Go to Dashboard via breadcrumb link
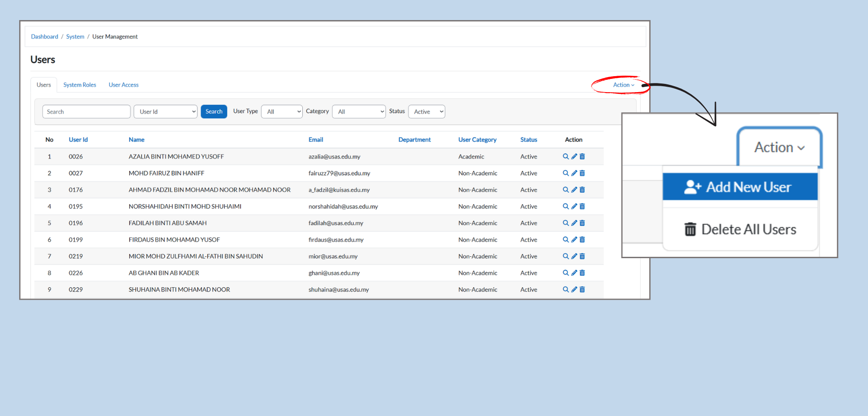 44,36
